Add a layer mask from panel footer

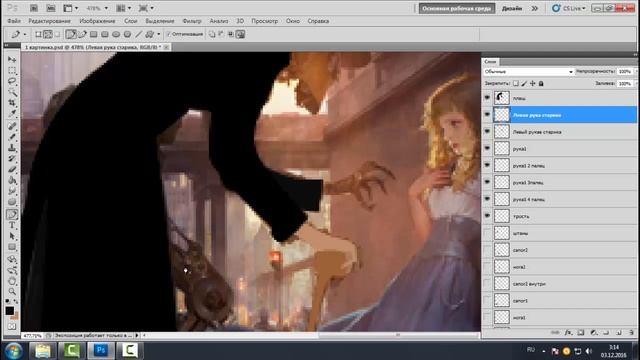click(581, 333)
